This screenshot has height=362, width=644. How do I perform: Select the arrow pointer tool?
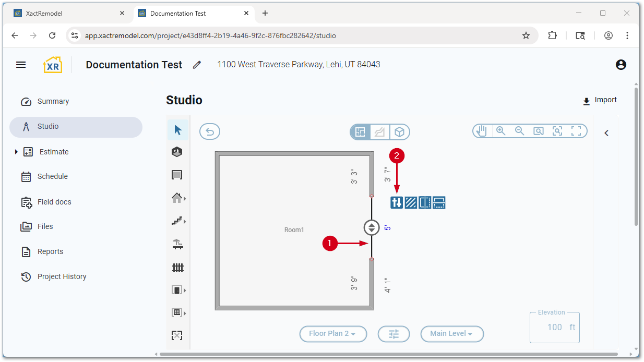(178, 130)
